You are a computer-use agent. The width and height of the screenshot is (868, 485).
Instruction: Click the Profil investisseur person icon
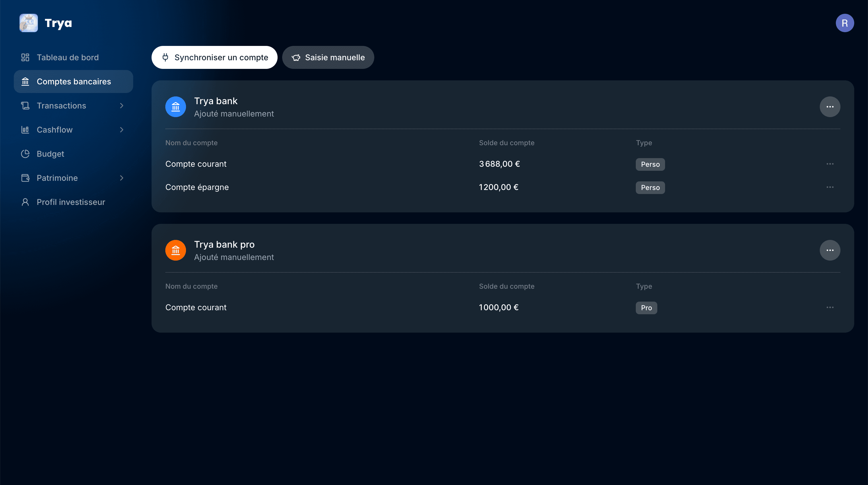(25, 202)
